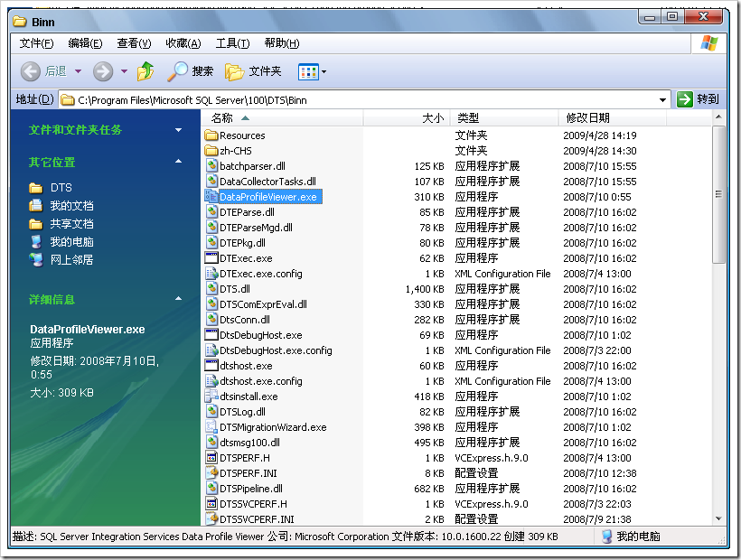Click the Go (转到) button
This screenshot has height=560, width=741.
pyautogui.click(x=698, y=99)
